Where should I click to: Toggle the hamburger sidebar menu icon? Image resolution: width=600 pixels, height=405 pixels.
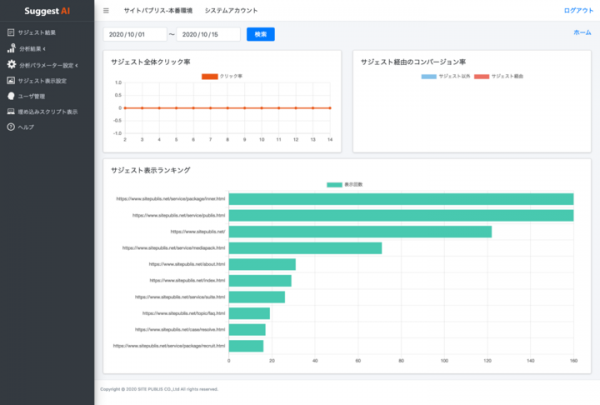106,11
